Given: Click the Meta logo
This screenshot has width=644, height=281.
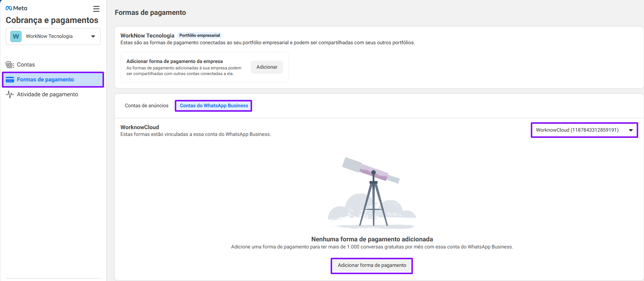Looking at the screenshot, I should [x=16, y=8].
